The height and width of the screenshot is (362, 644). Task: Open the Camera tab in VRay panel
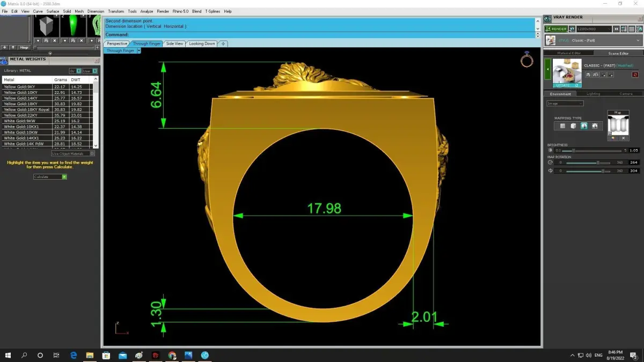pos(626,94)
